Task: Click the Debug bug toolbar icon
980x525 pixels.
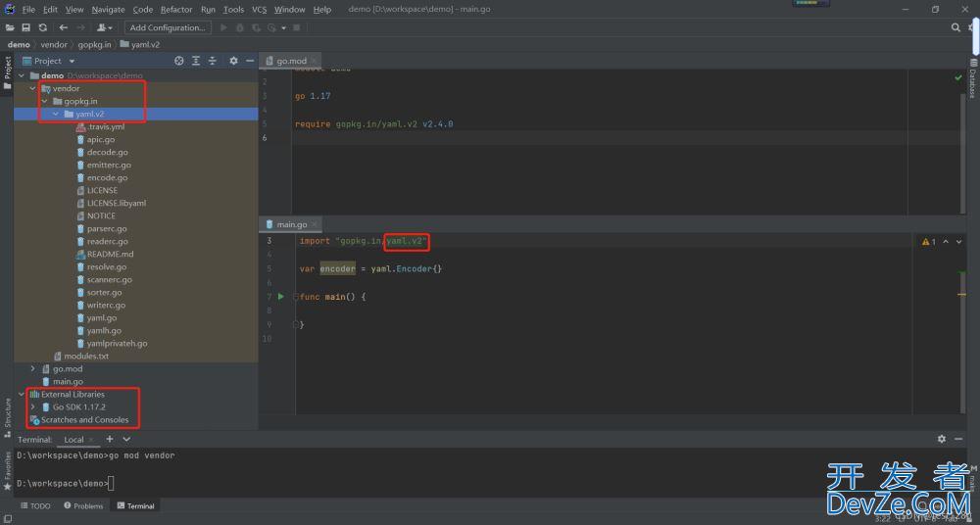Action: 240,27
